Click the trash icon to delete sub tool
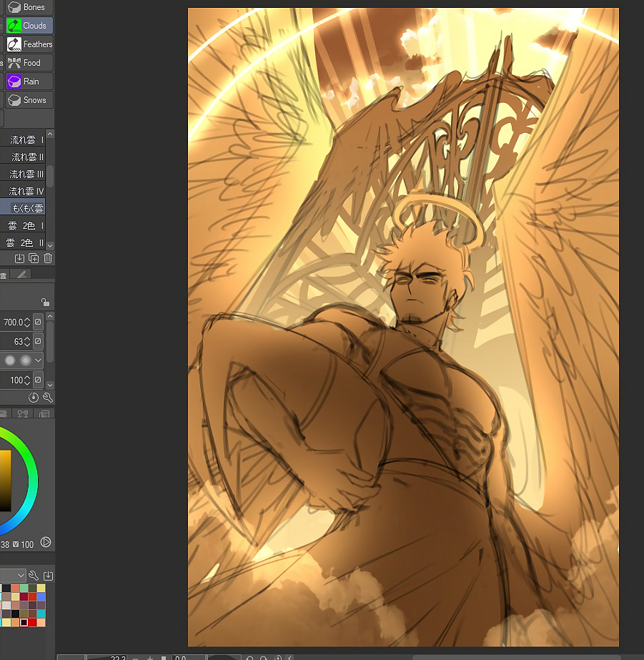The image size is (644, 660). coord(48,258)
